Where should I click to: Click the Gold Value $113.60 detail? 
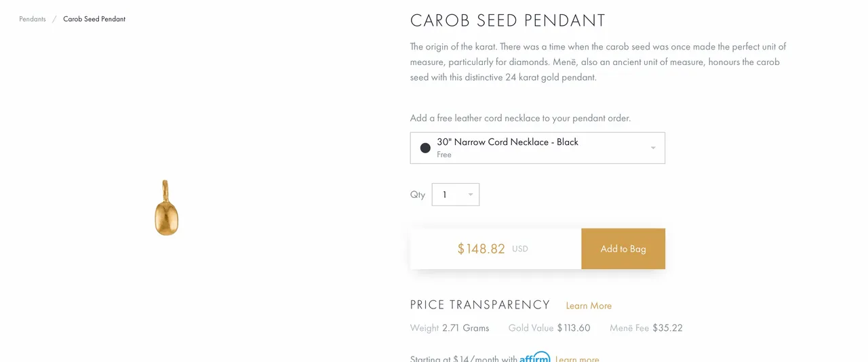(549, 328)
